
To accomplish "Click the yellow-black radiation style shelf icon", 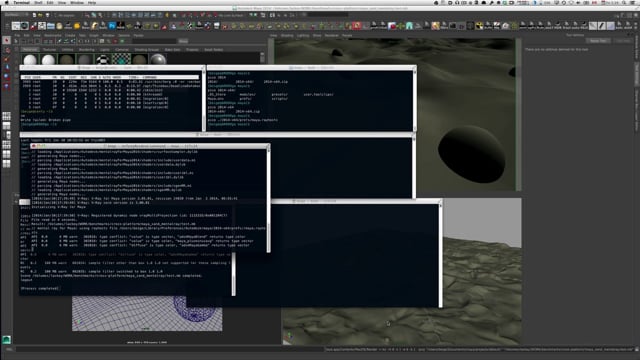I will pyautogui.click(x=479, y=26).
